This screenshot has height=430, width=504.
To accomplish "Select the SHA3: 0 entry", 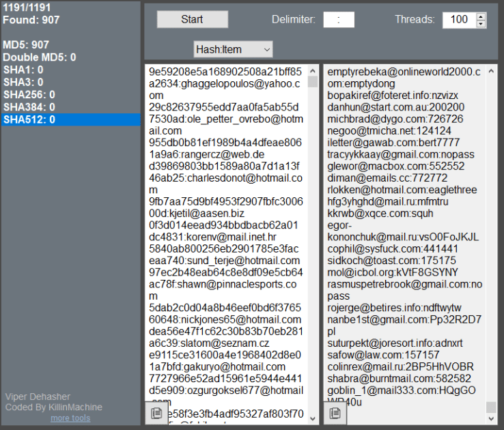I will coord(71,82).
